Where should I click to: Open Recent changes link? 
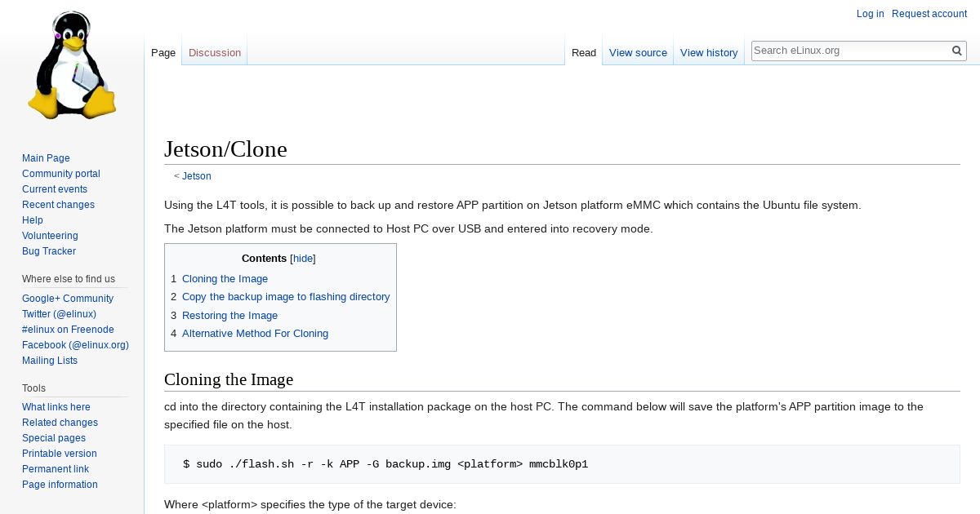58,205
